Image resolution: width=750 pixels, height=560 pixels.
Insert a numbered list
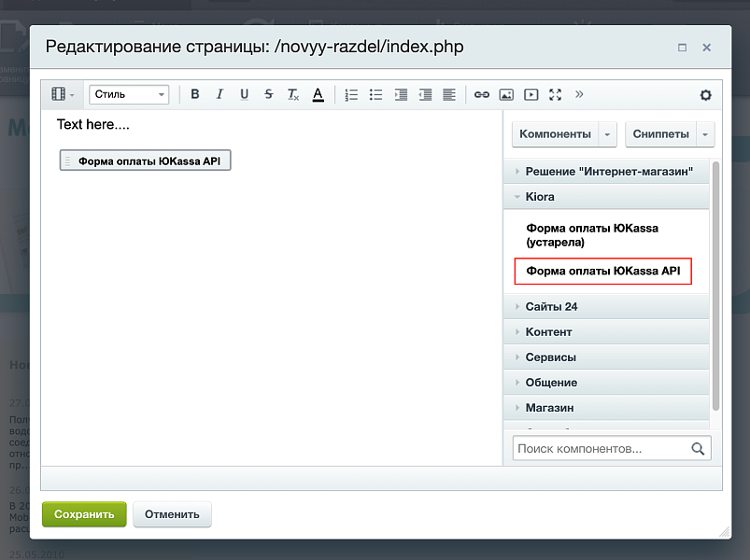[349, 94]
